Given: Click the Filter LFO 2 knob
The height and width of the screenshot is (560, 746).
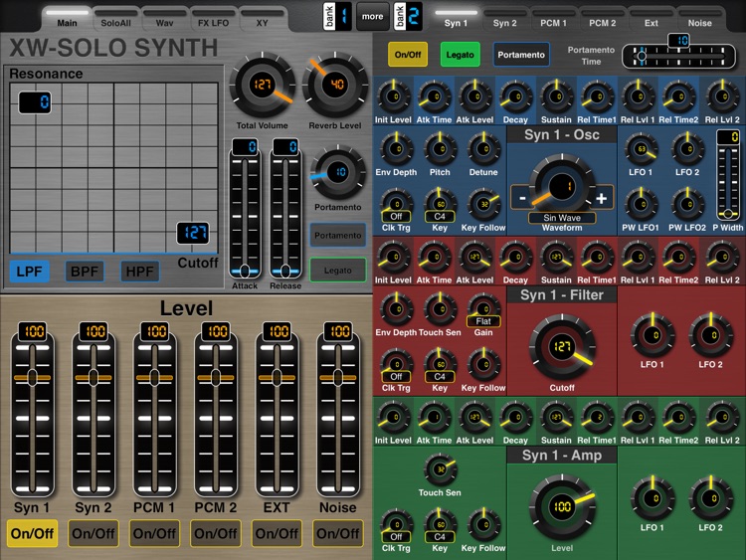Looking at the screenshot, I should pyautogui.click(x=711, y=335).
